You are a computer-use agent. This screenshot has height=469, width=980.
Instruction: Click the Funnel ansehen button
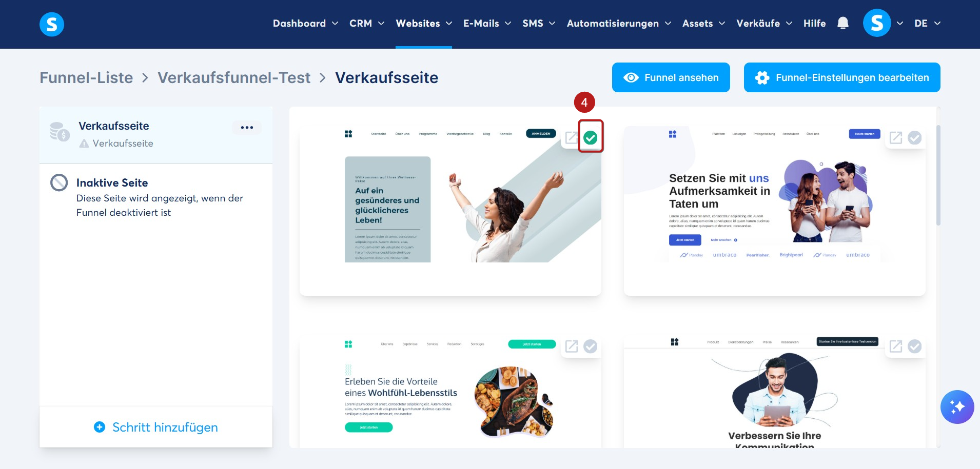pyautogui.click(x=671, y=77)
